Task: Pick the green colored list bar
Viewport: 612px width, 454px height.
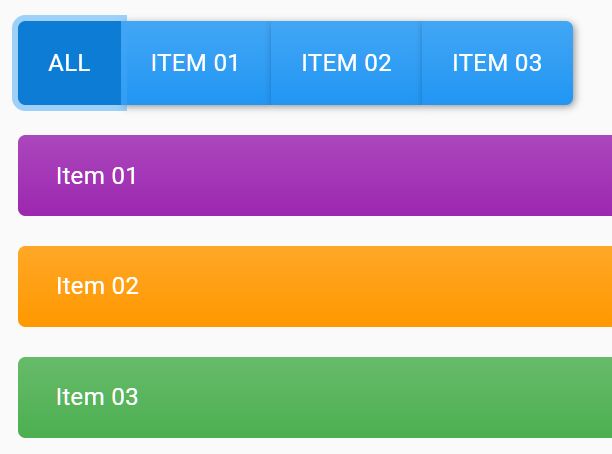Action: pyautogui.click(x=315, y=397)
